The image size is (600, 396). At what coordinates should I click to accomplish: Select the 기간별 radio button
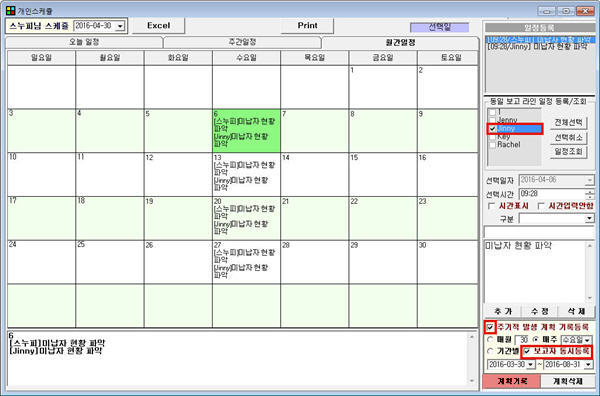[x=490, y=351]
